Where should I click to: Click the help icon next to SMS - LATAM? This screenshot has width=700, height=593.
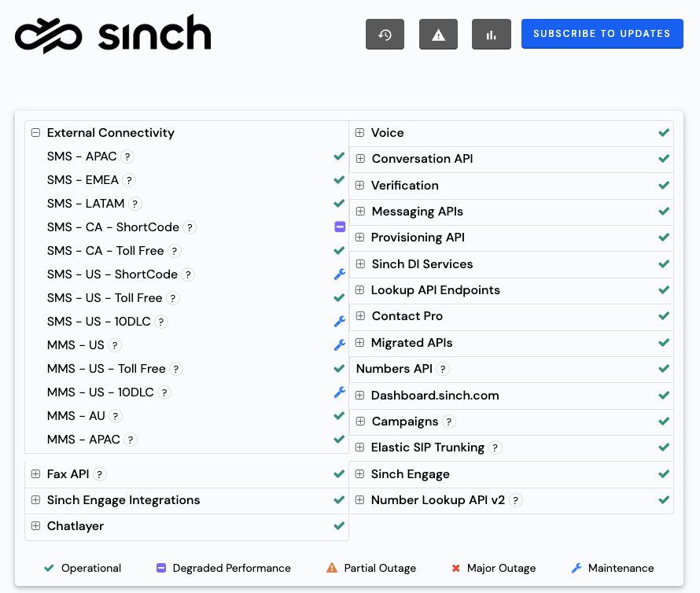click(x=134, y=204)
